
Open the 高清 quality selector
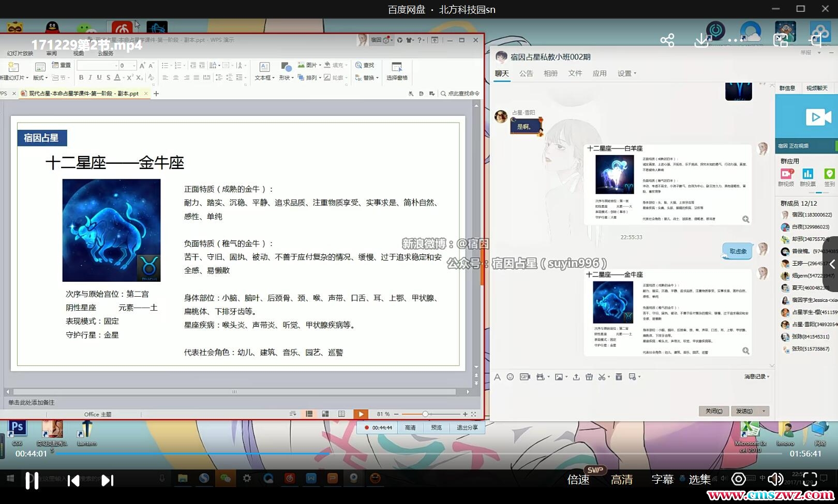pyautogui.click(x=622, y=480)
